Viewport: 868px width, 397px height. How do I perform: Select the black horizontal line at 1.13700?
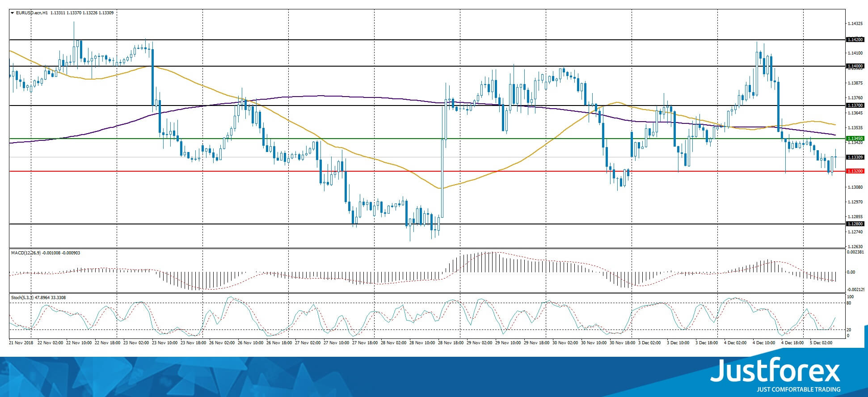coord(427,106)
